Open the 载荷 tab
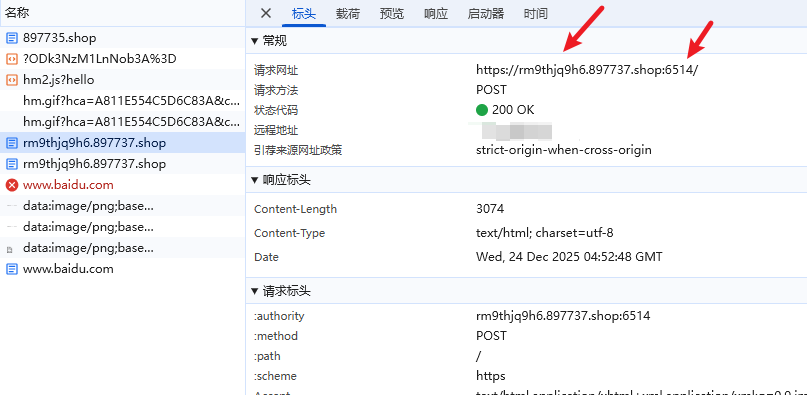 (x=348, y=14)
